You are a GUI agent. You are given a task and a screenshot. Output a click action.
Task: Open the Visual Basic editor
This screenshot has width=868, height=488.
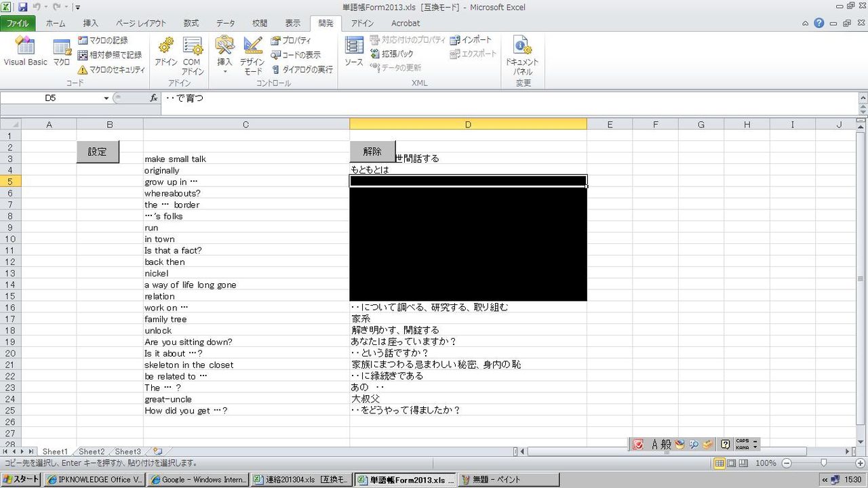coord(25,53)
